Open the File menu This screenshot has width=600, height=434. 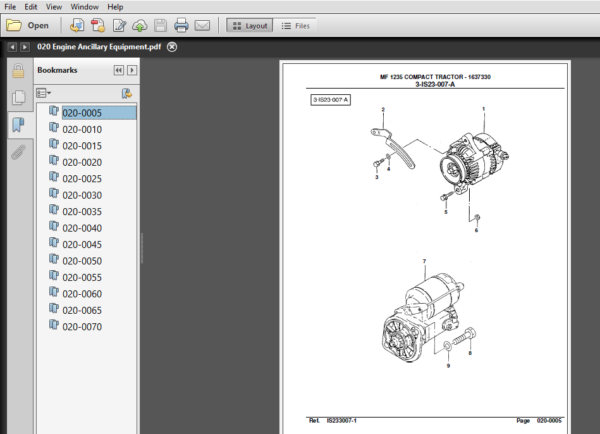click(x=10, y=7)
